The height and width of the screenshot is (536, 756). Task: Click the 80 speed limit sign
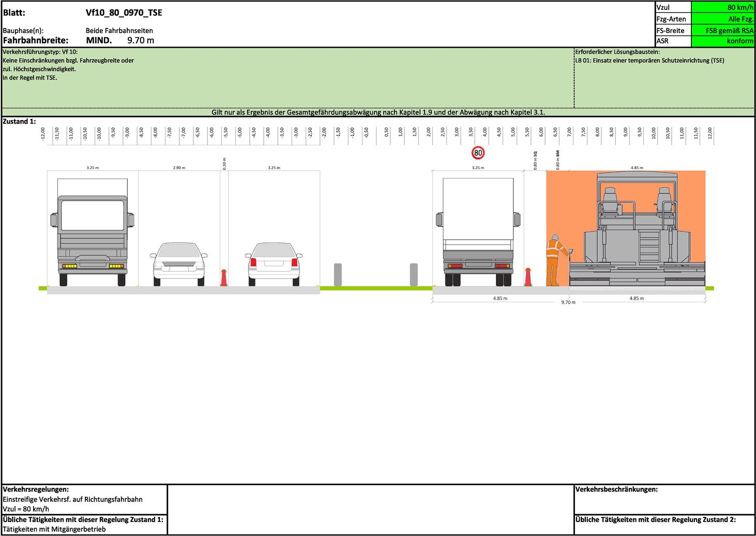point(478,153)
